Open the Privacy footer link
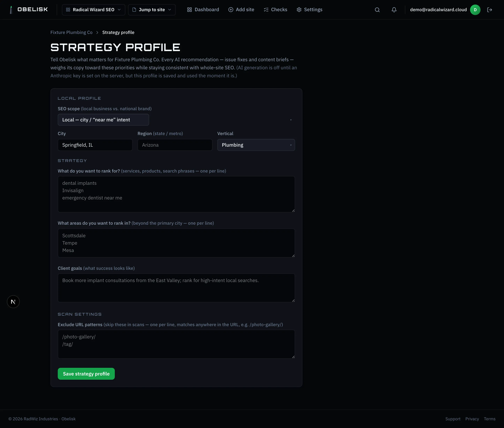This screenshot has width=504, height=428. [472, 419]
